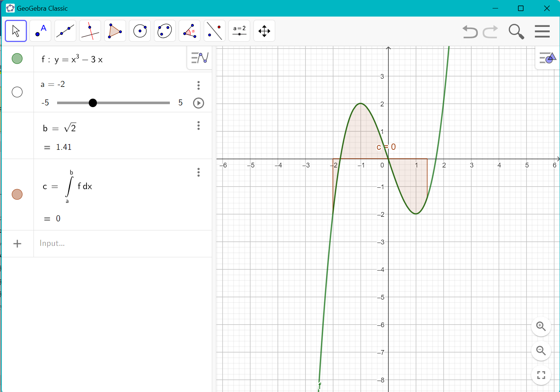Screen dimensions: 560x392
Task: Click the plus add-item button
Action: click(x=17, y=244)
